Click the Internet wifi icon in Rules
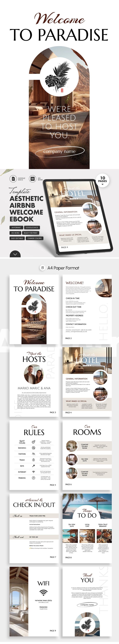Screen dimensions: 119x644 pyautogui.click(x=33, y=472)
